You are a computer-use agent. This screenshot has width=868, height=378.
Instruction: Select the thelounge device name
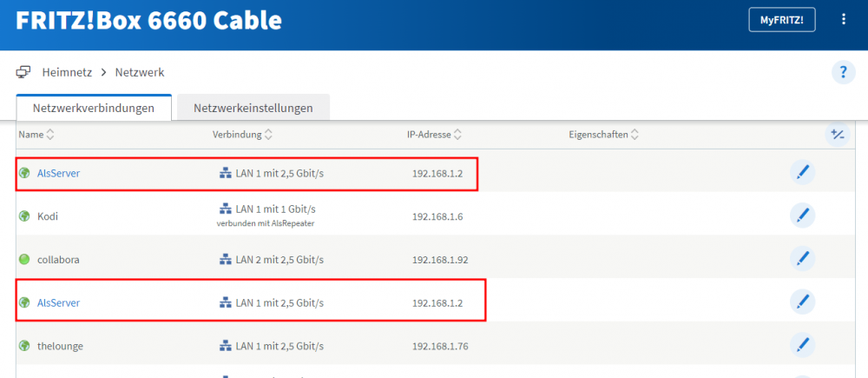pos(59,346)
